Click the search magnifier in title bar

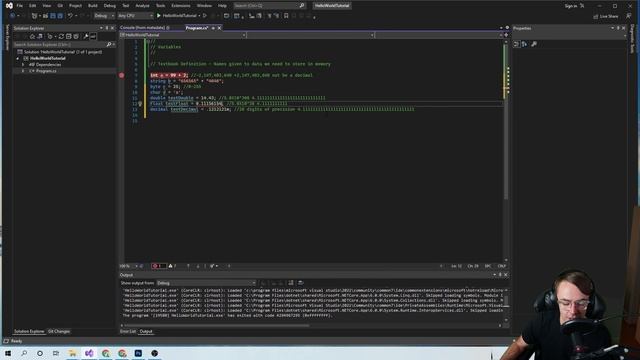click(302, 6)
